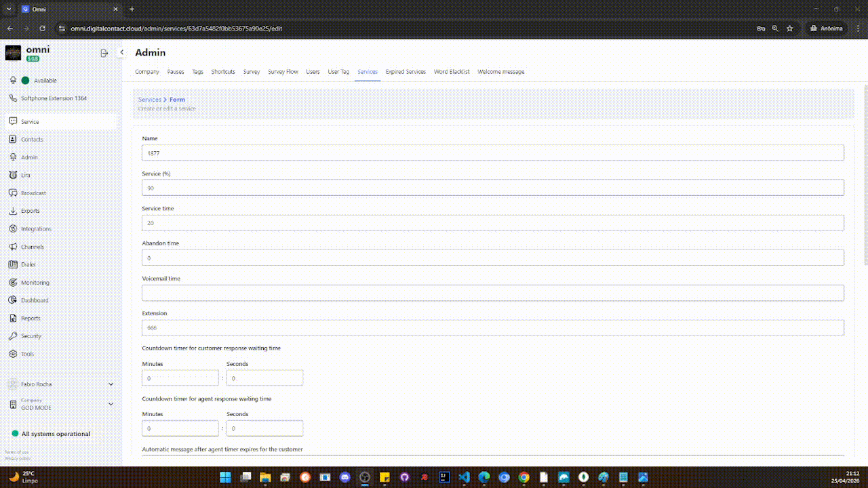Focus the Abandon time input field
The height and width of the screenshot is (488, 868).
[493, 258]
